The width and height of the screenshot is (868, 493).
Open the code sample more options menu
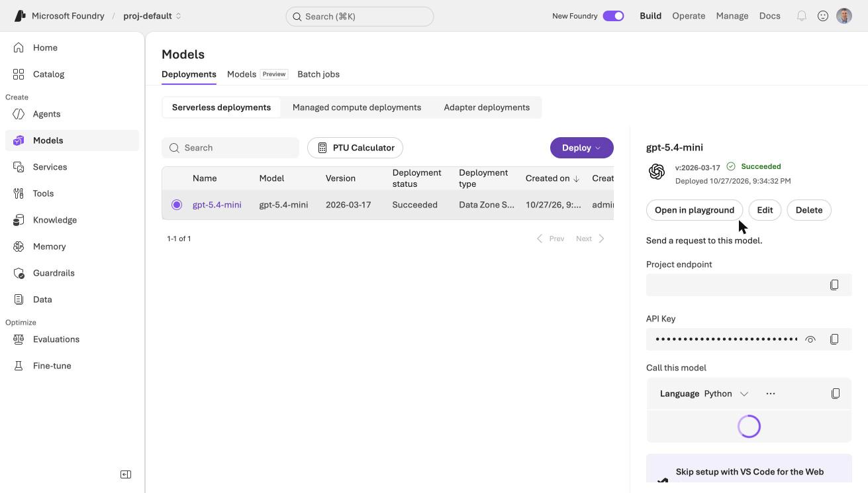(771, 394)
